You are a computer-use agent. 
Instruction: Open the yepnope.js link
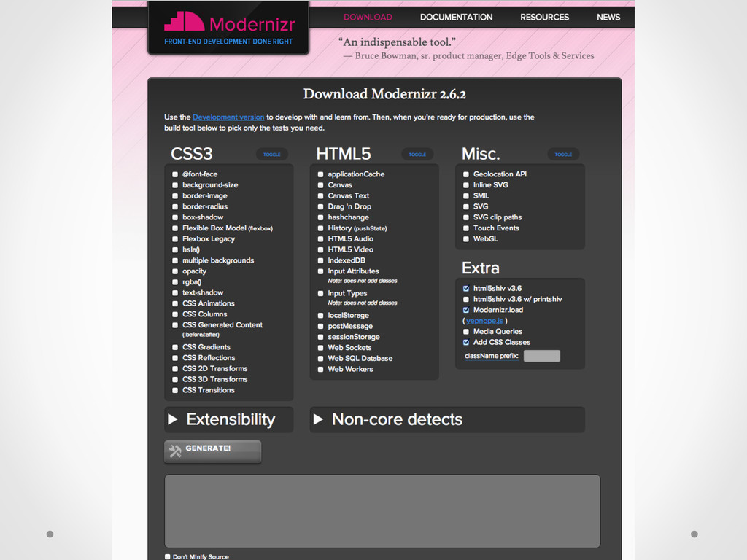click(x=484, y=321)
